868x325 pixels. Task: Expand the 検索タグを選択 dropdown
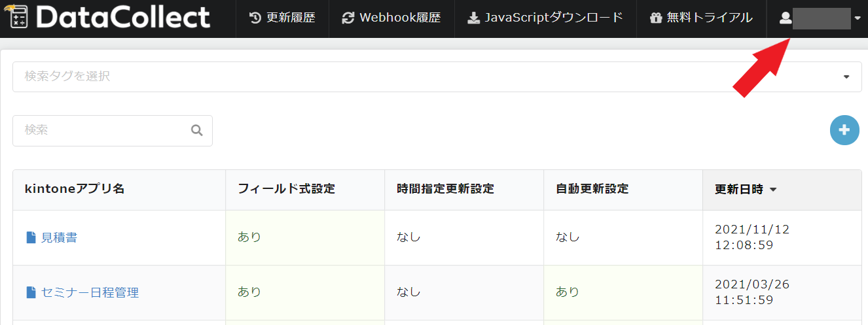pyautogui.click(x=847, y=77)
